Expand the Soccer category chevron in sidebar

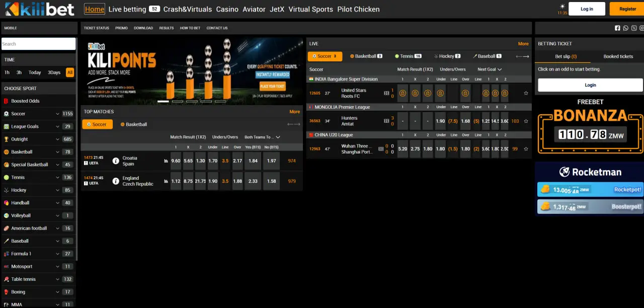tap(57, 114)
